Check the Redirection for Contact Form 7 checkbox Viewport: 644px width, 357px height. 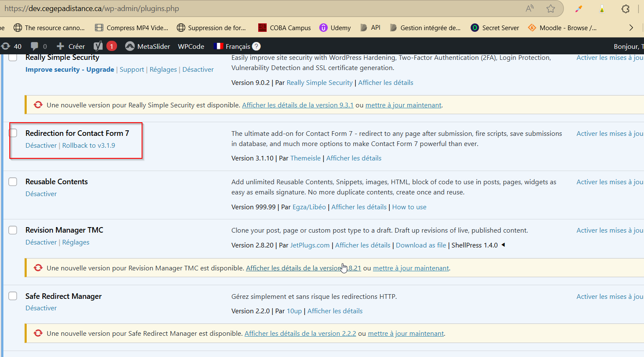[13, 133]
